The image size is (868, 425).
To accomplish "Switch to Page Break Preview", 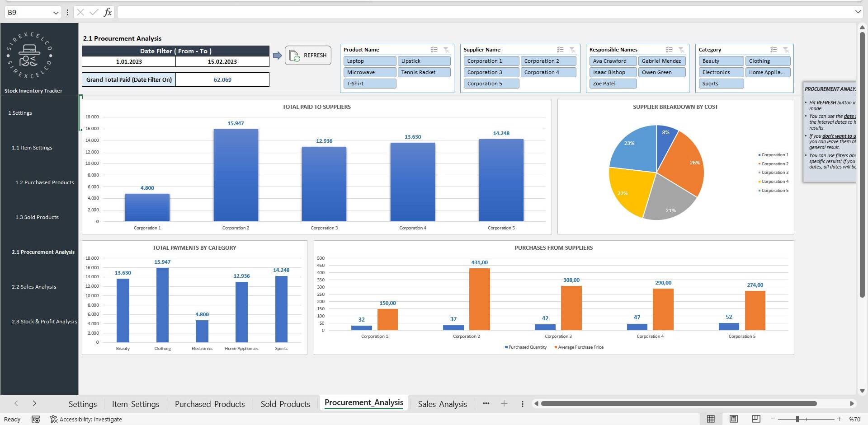I will [x=756, y=419].
